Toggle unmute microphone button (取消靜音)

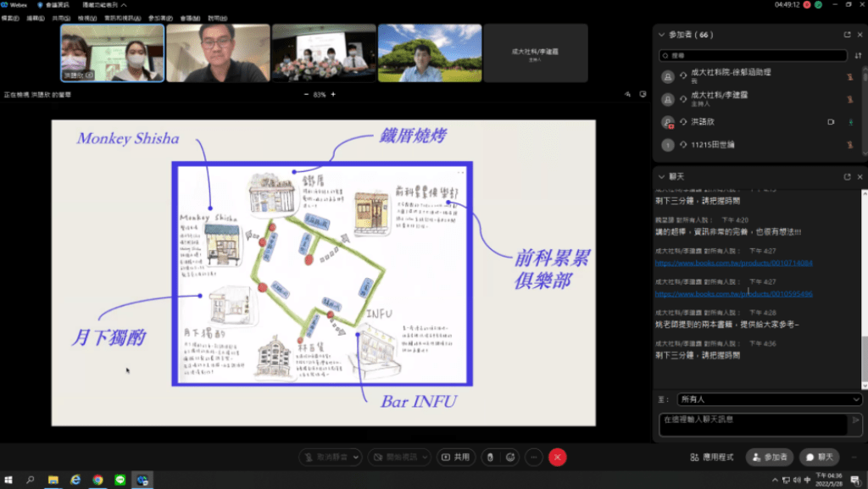[325, 457]
